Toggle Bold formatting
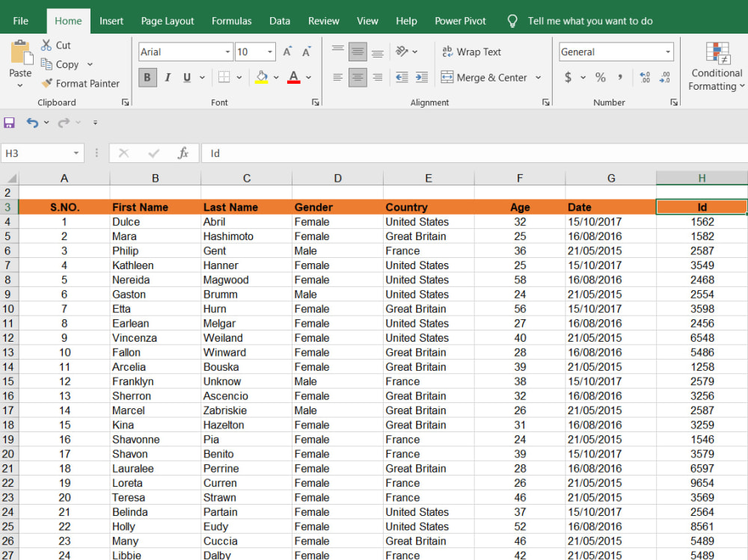Image resolution: width=748 pixels, height=560 pixels. [x=147, y=77]
